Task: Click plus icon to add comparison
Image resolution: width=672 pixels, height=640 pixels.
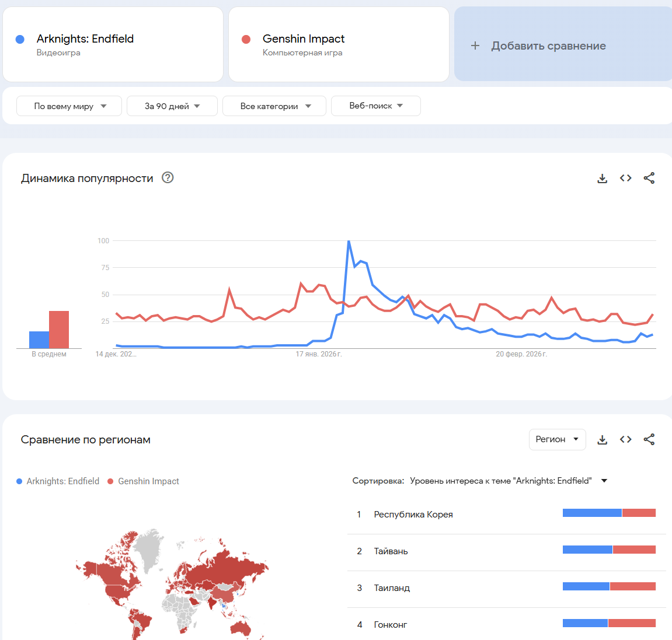Action: point(475,46)
